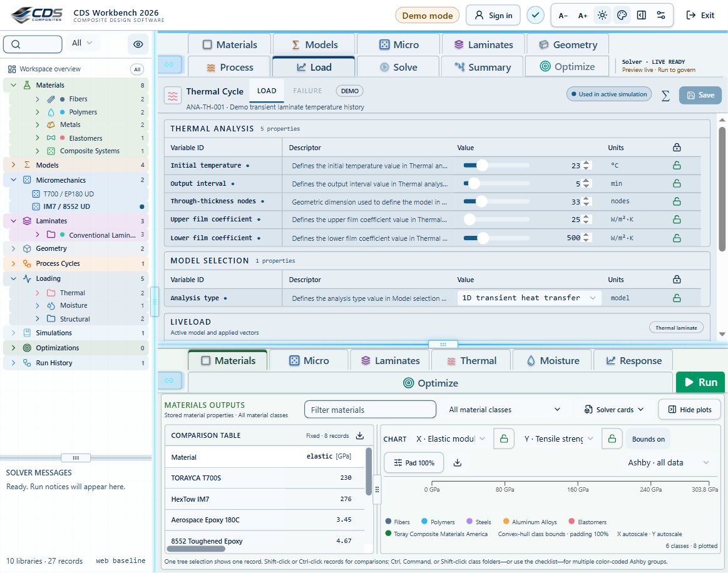Viewport: 728px width, 573px height.
Task: Click the Materials flask icon in tree
Action: click(27, 85)
